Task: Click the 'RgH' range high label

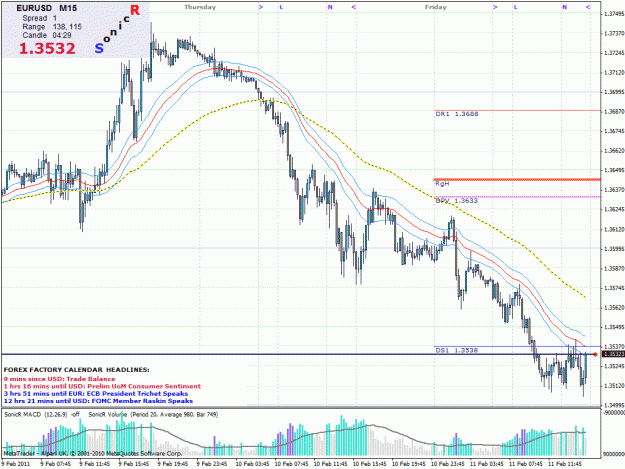Action: tap(442, 184)
